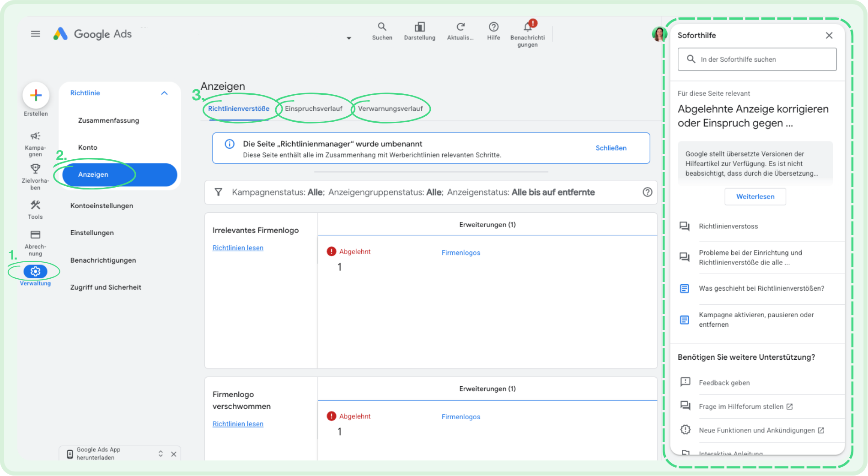Expand the Google Ads App banner arrows
Screen dimensions: 868x476
(x=161, y=454)
